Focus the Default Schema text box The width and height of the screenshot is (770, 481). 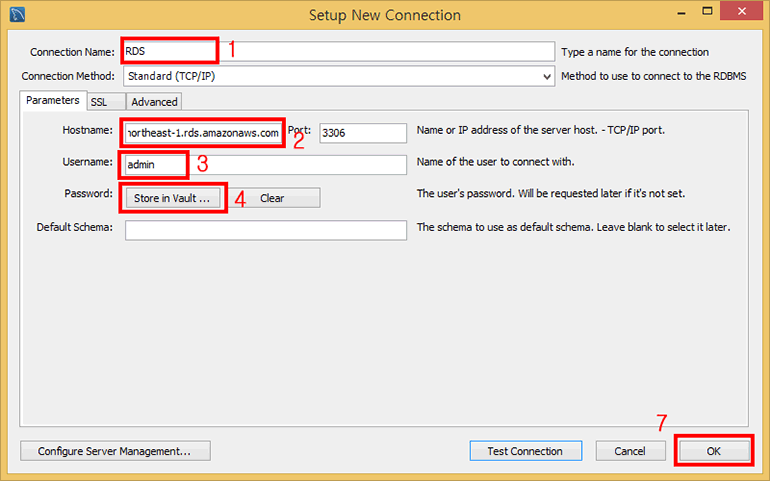tap(265, 229)
